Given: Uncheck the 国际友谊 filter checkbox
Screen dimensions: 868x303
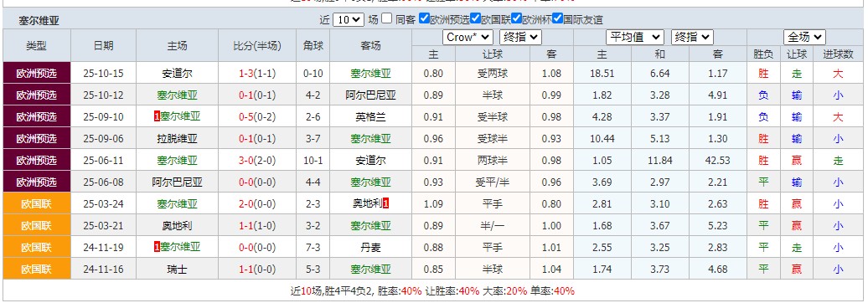Looking at the screenshot, I should [x=557, y=18].
